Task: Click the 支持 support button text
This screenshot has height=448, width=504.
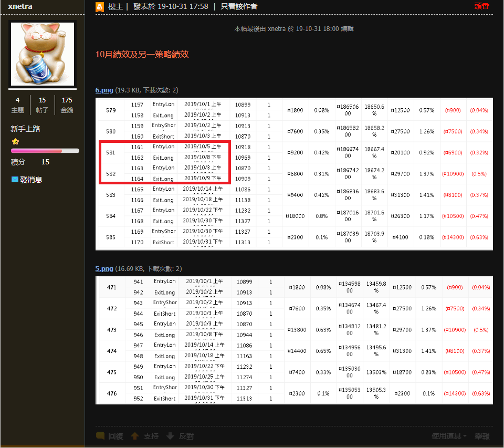Action: [151, 436]
